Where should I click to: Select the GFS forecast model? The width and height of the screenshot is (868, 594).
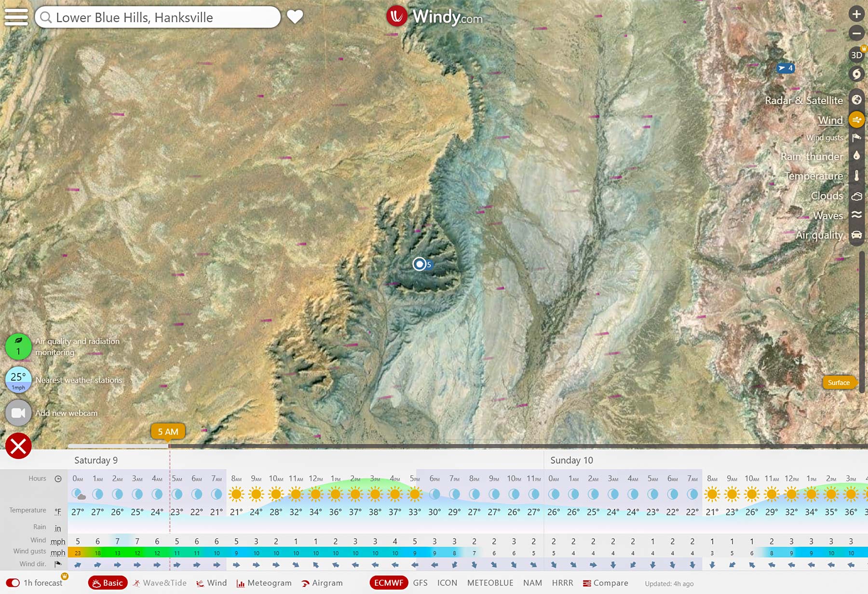coord(420,583)
